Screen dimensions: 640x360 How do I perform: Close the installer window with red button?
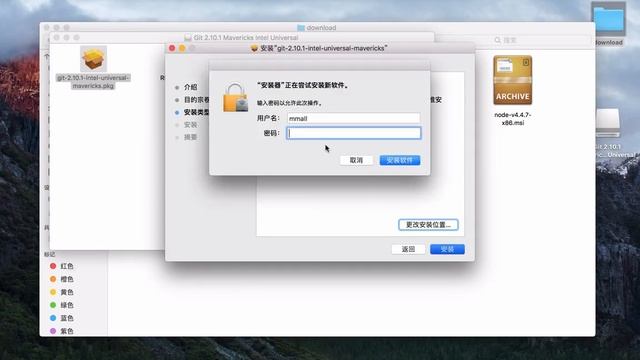pos(172,48)
